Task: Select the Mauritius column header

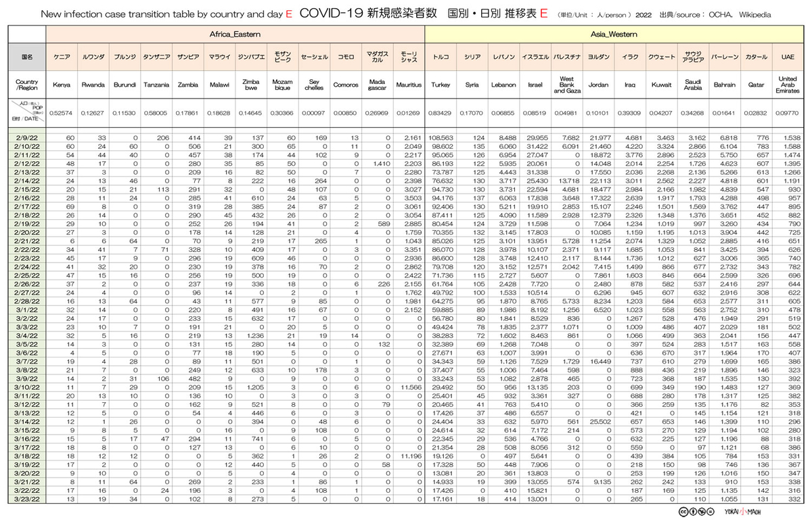Action: [x=408, y=86]
